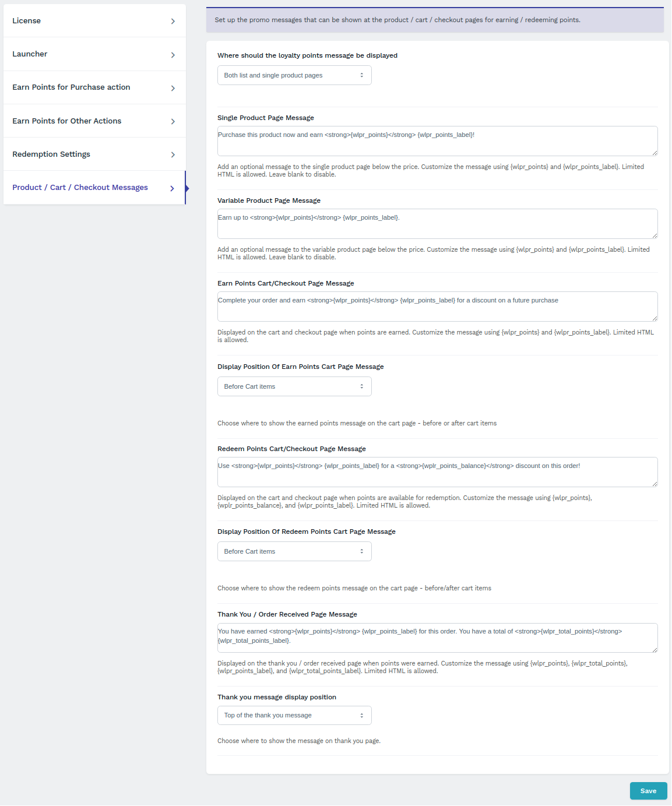Open the Launcher settings section

[x=94, y=54]
